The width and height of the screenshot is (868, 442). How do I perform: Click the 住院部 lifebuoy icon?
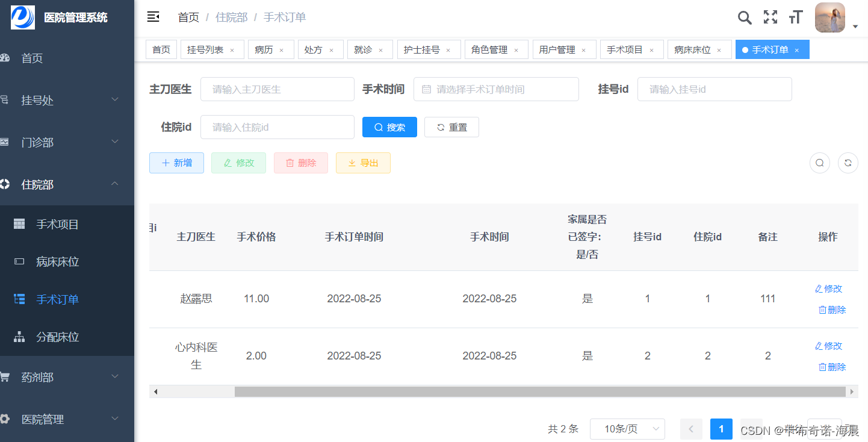click(5, 184)
